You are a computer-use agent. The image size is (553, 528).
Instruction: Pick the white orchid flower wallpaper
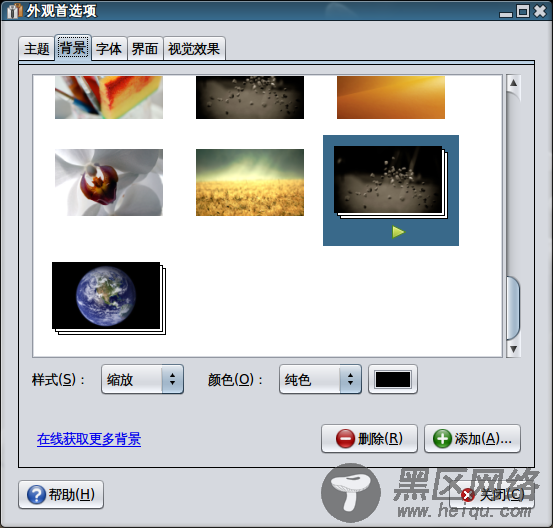(109, 182)
